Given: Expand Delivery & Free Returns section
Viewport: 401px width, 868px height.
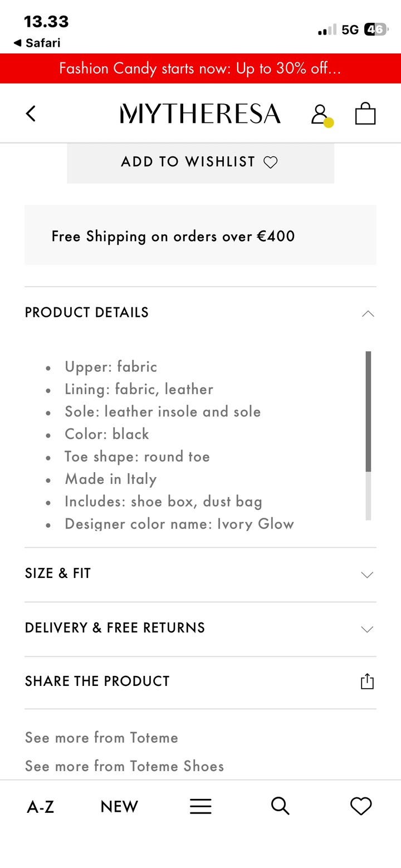Looking at the screenshot, I should pos(366,629).
